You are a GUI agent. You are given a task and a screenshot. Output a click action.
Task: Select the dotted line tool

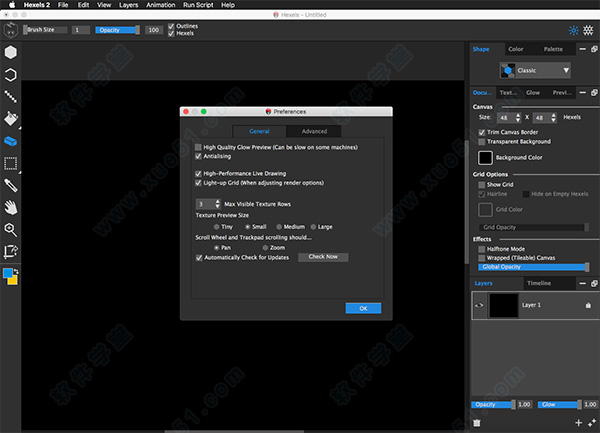(11, 96)
